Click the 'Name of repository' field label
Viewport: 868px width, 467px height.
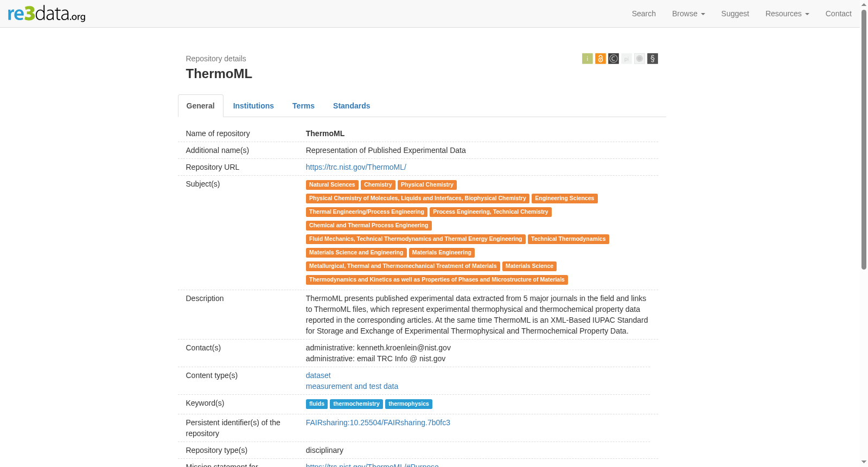click(x=218, y=133)
